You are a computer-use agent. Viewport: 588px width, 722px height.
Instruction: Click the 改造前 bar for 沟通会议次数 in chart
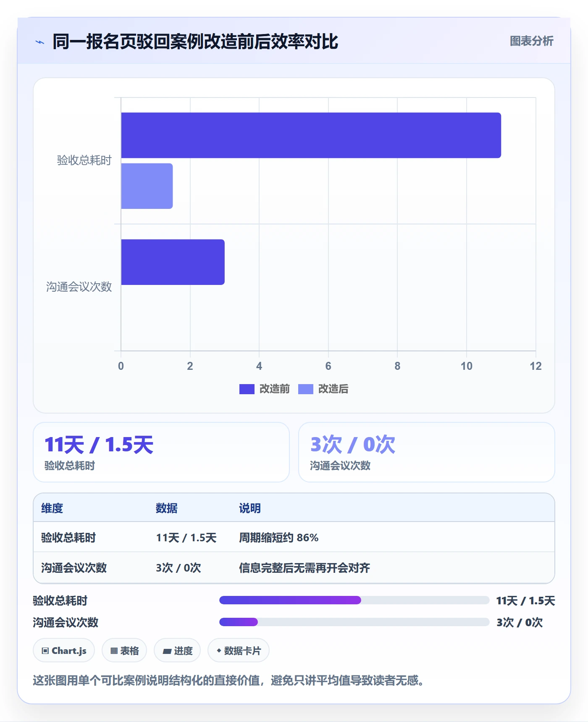[x=173, y=262]
